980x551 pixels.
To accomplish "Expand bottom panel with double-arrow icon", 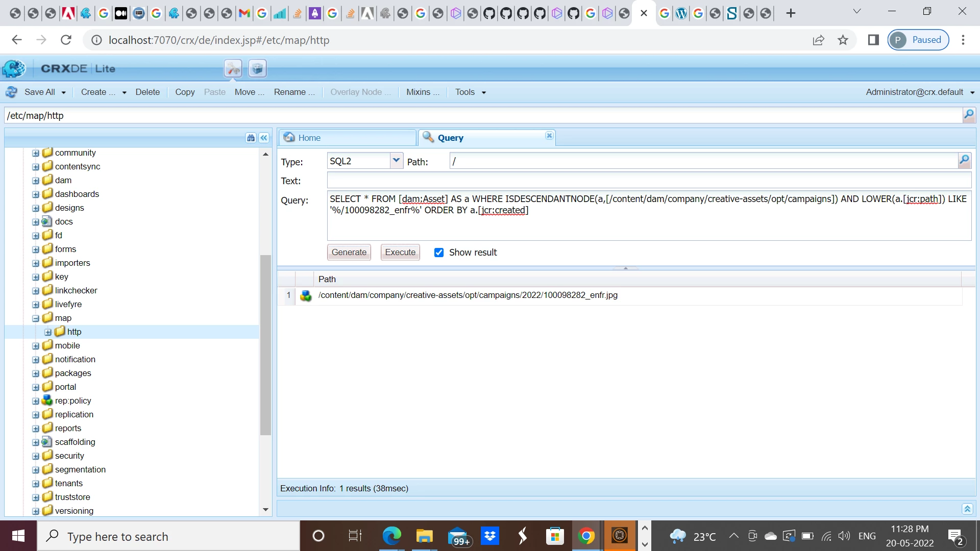I will coord(967,509).
